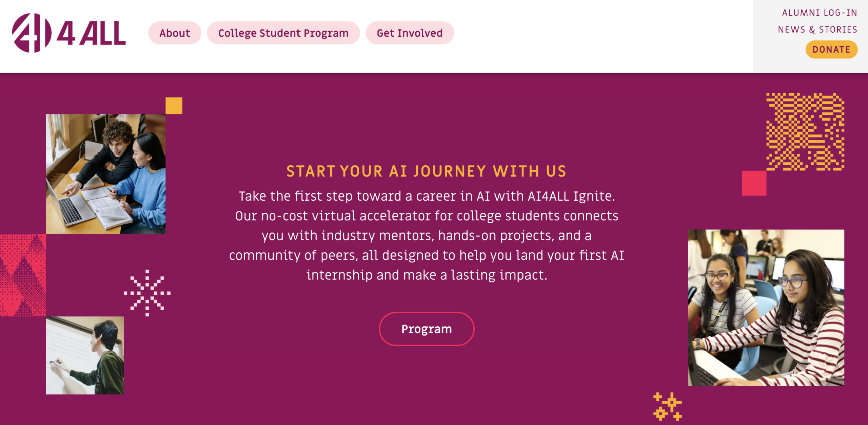Click the AI4ALL Ignite description paragraph
This screenshot has height=425, width=868.
pyautogui.click(x=426, y=236)
